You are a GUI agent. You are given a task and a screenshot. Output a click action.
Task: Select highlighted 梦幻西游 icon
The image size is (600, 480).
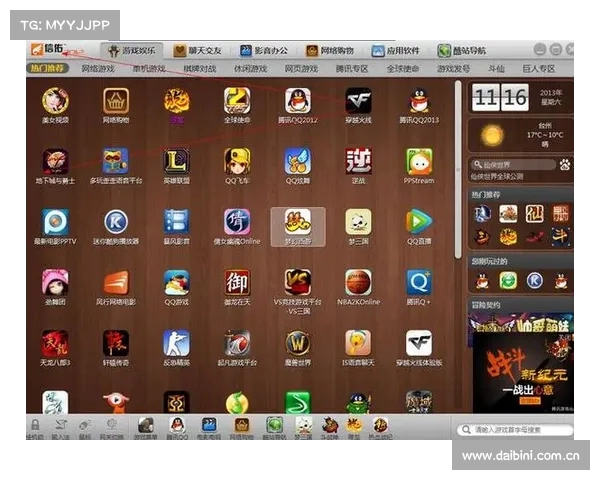tap(298, 227)
